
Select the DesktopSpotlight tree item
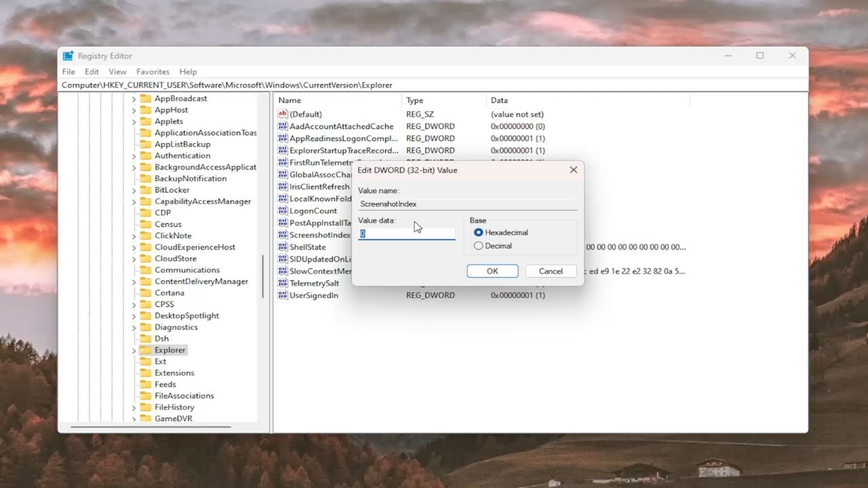186,315
